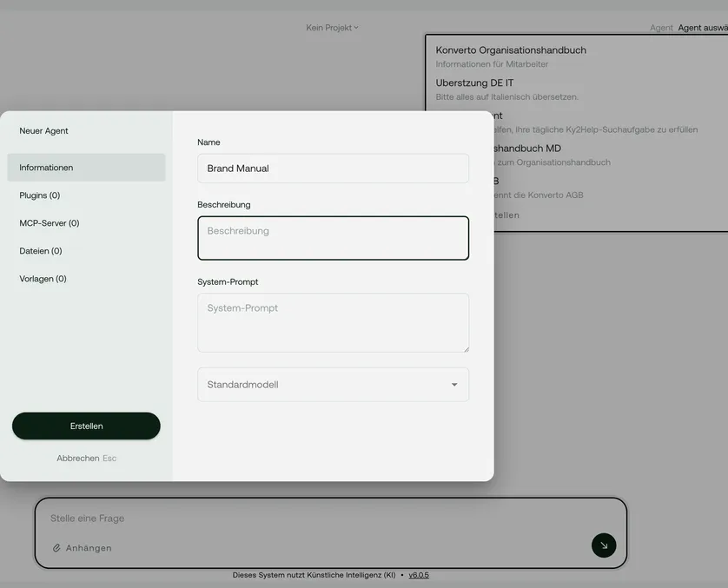Click the Name field with Brand Manual

(x=333, y=168)
